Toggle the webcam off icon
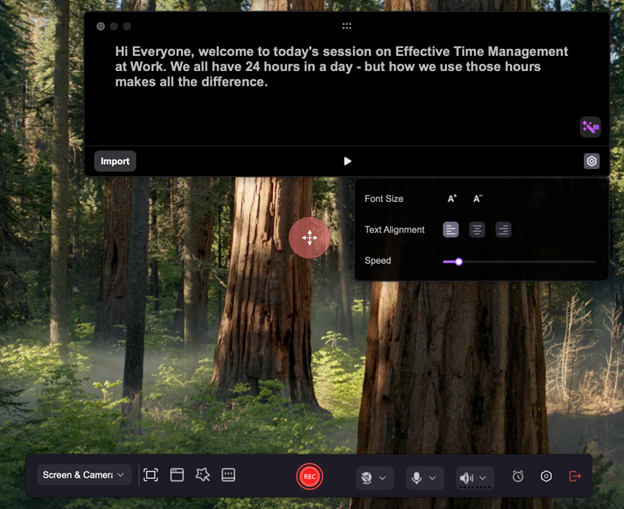Viewport: 624px width, 509px height. 367,478
